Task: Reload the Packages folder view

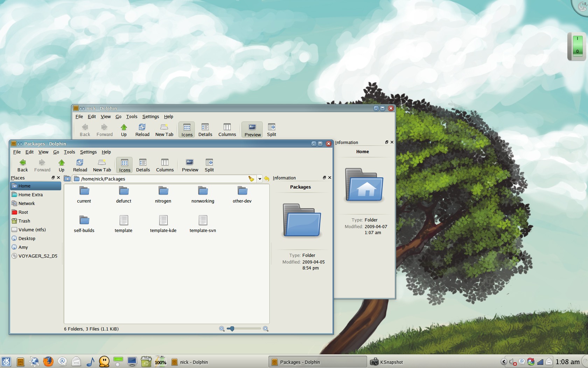Action: pyautogui.click(x=80, y=165)
